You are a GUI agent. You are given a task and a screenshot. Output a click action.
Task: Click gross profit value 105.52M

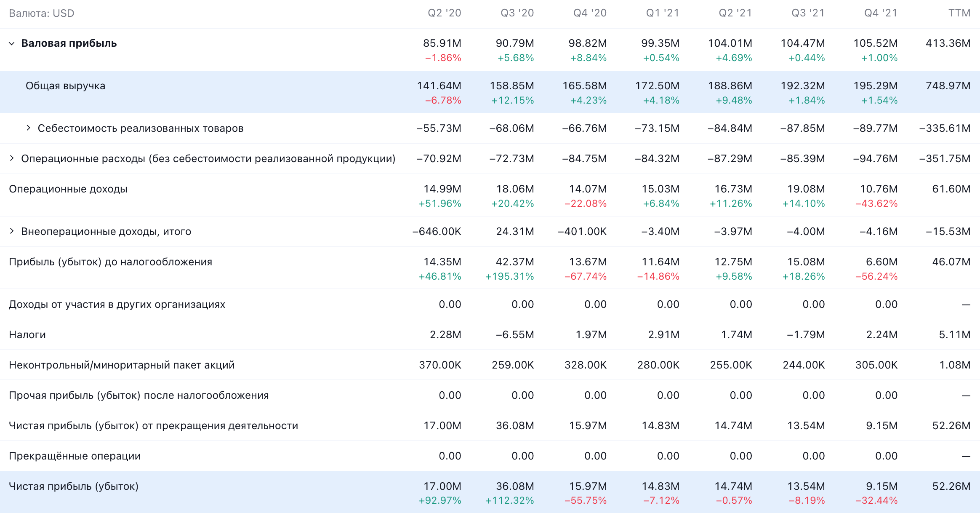[x=876, y=43]
